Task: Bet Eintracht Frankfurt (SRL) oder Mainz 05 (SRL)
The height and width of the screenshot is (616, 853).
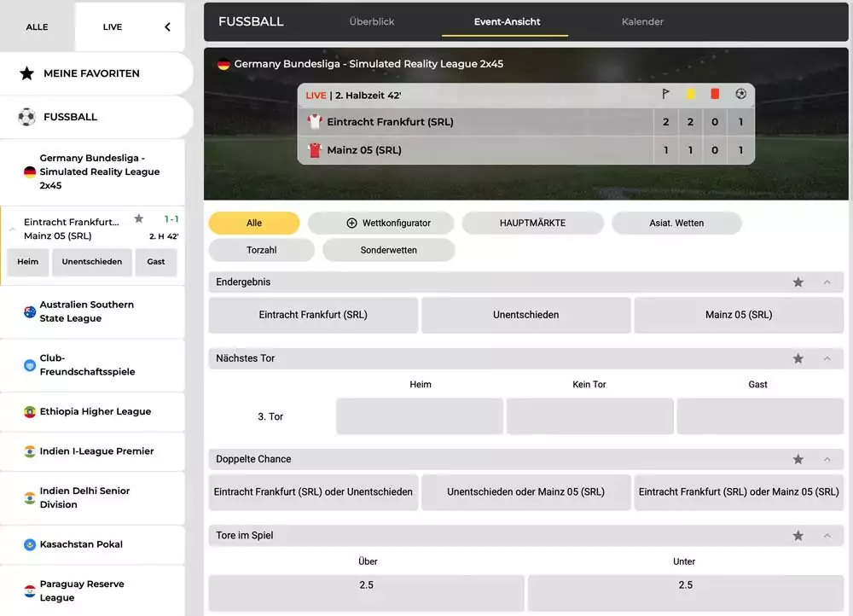Action: click(739, 492)
